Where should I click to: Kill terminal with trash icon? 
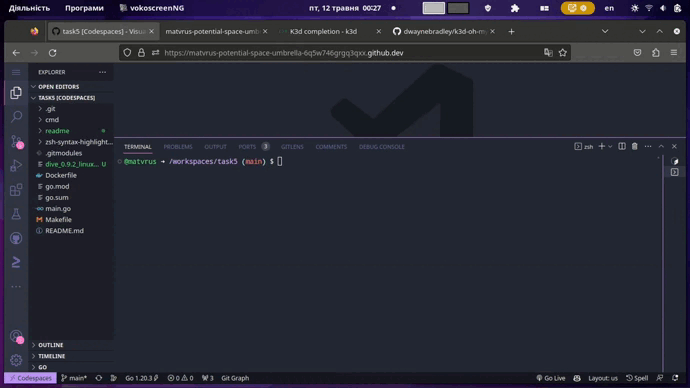(635, 146)
